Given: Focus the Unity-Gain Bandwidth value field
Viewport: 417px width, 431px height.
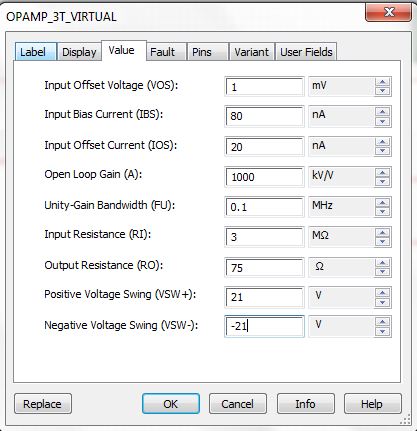Looking at the screenshot, I should tap(264, 207).
